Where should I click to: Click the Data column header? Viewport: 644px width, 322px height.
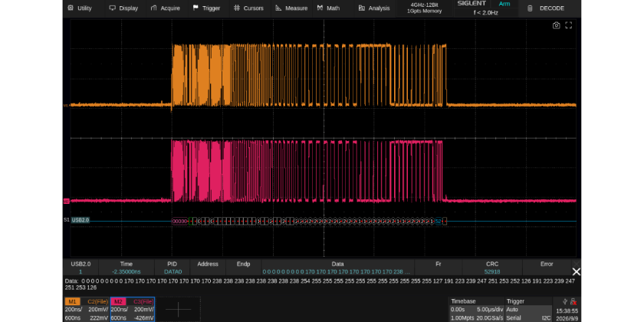click(x=337, y=264)
